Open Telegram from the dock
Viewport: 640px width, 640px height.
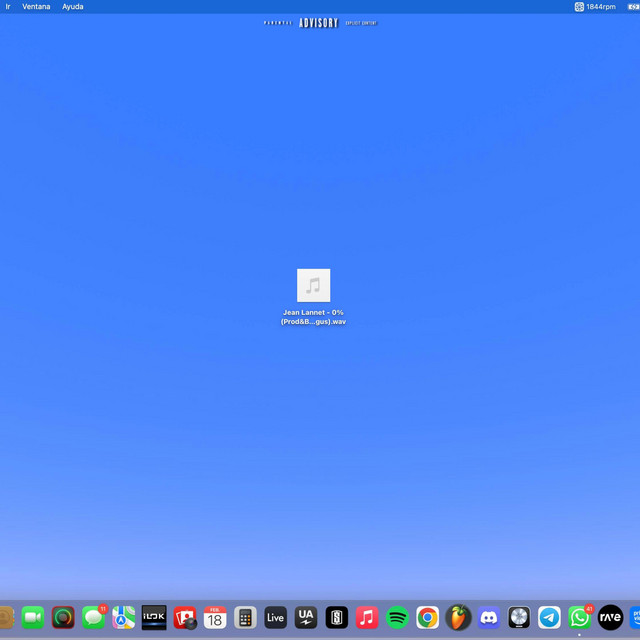tap(549, 618)
